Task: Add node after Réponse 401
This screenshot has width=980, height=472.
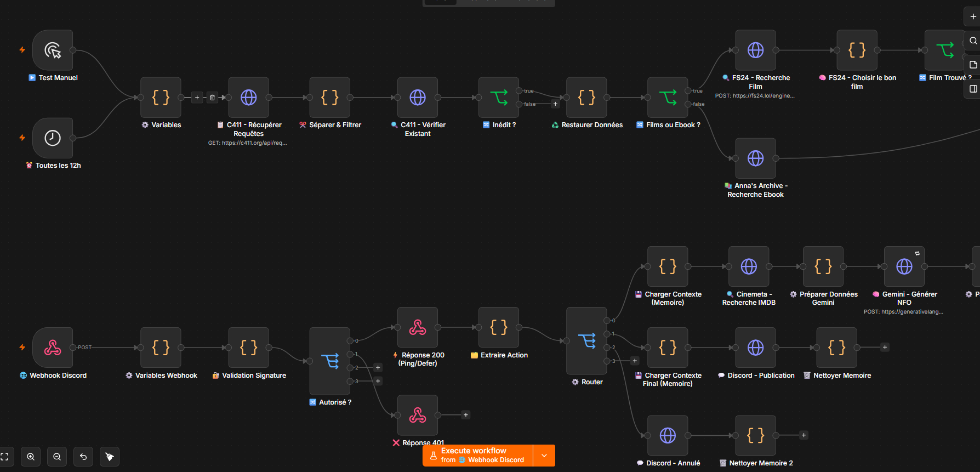Action: [466, 415]
